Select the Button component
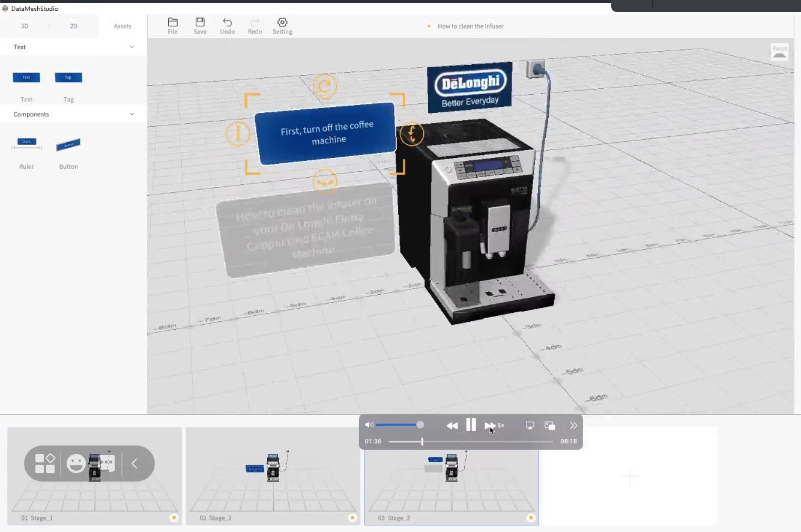This screenshot has height=532, width=801. 68,145
